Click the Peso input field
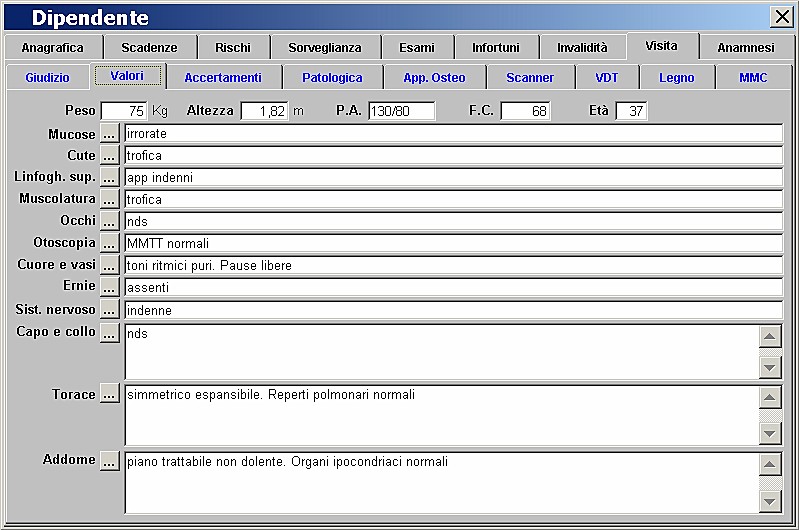This screenshot has height=530, width=799. point(124,111)
